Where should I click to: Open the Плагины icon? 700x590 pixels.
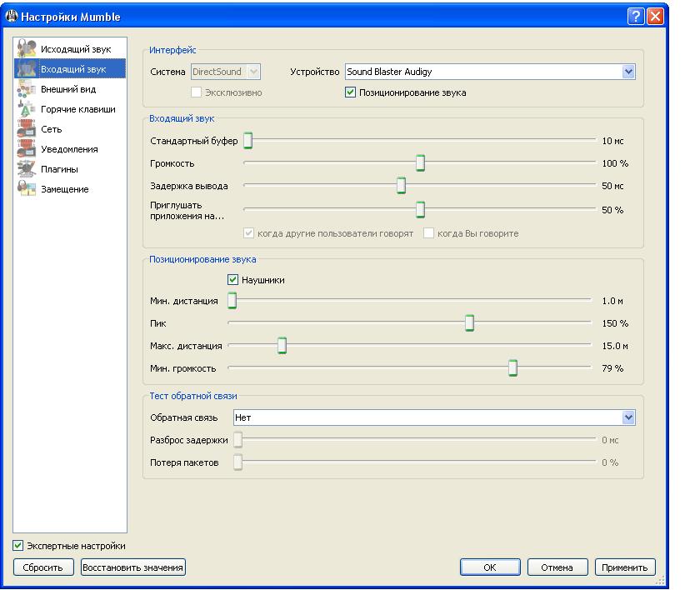[x=27, y=169]
